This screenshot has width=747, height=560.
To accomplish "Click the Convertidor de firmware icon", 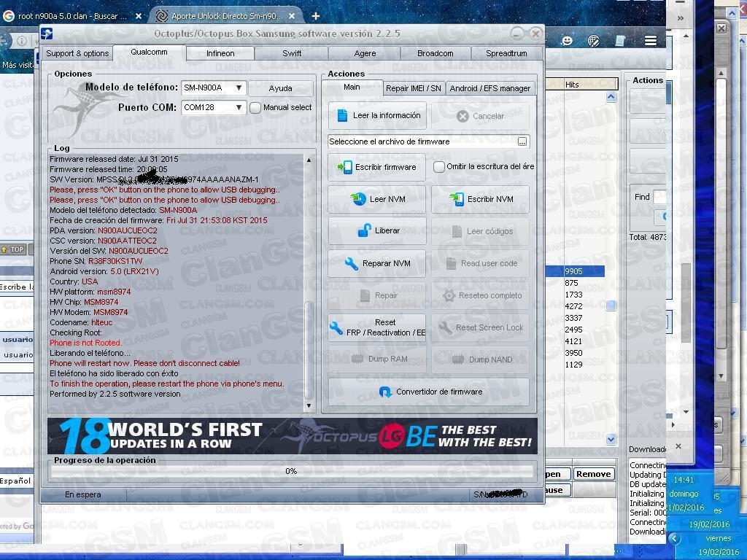I will tap(385, 392).
